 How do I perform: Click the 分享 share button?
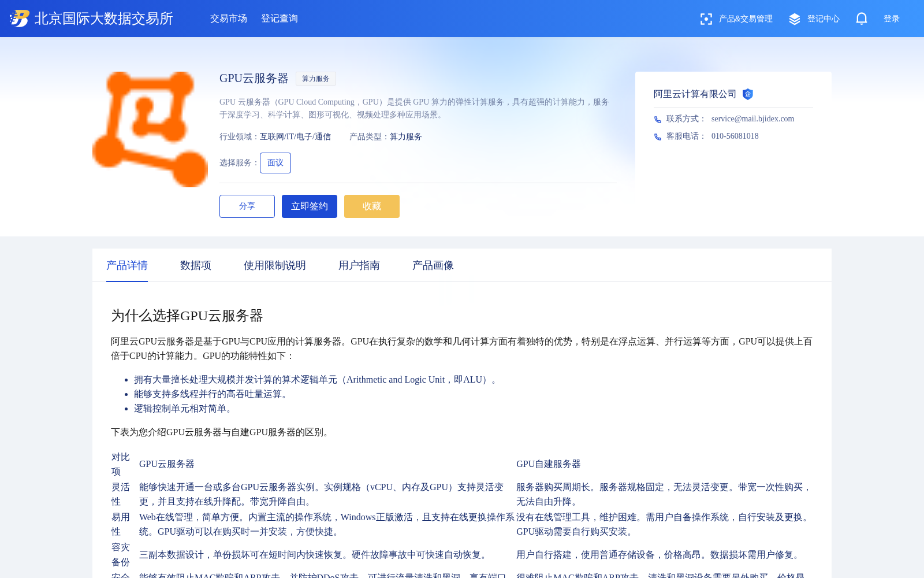(x=247, y=206)
